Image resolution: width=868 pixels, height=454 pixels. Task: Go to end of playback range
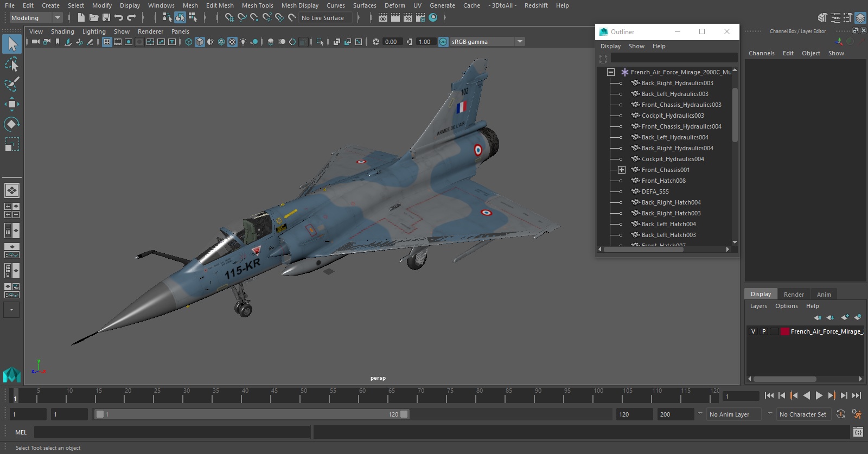click(857, 395)
